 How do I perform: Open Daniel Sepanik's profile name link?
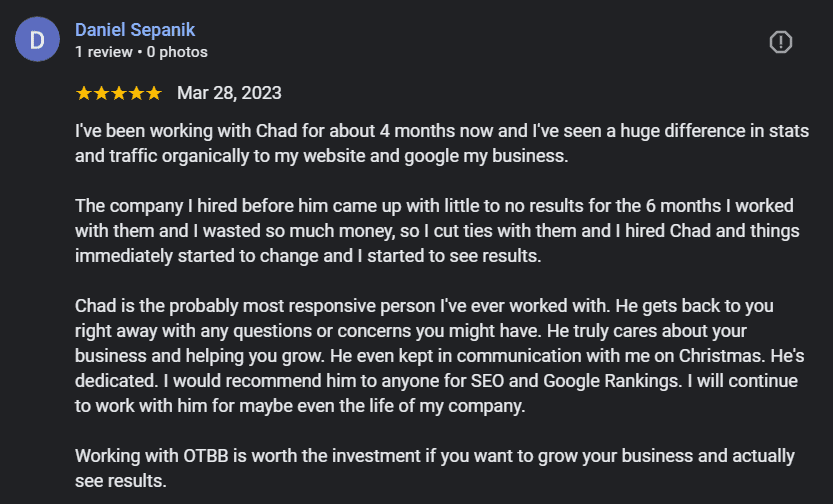[135, 30]
